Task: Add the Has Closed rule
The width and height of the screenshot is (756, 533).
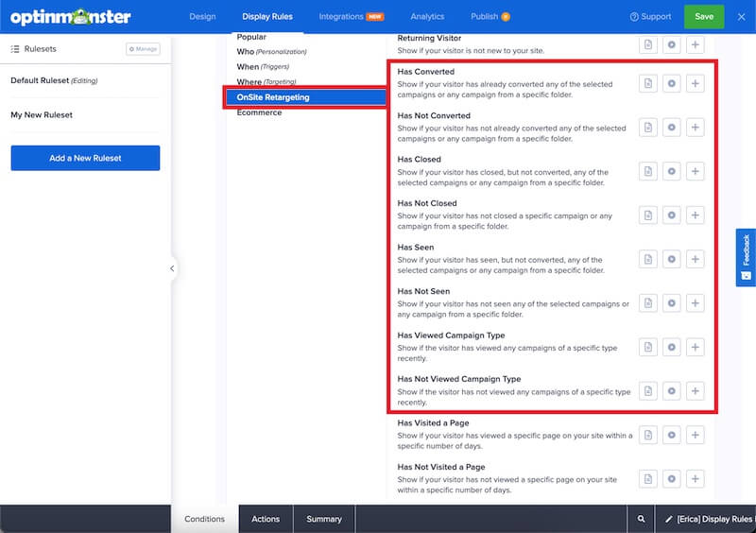Action: (x=695, y=171)
